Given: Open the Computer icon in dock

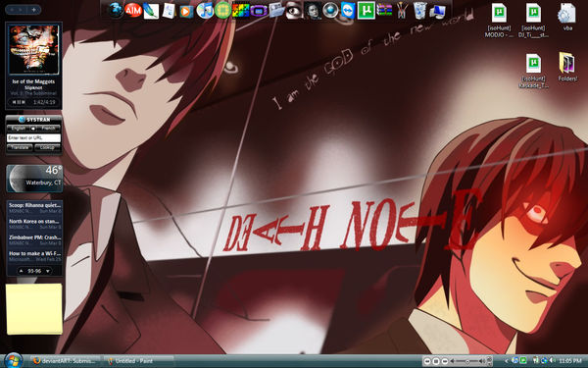Looking at the screenshot, I should click(437, 11).
